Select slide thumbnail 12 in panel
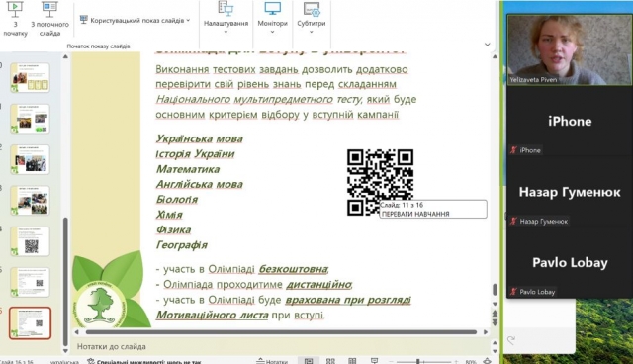633x364 pixels. pyautogui.click(x=31, y=160)
